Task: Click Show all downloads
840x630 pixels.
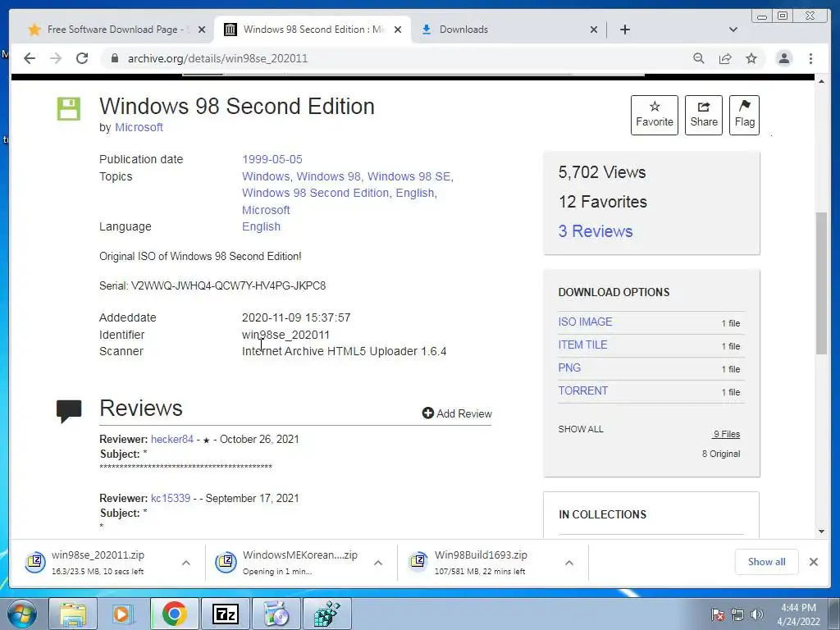Action: [x=767, y=562]
